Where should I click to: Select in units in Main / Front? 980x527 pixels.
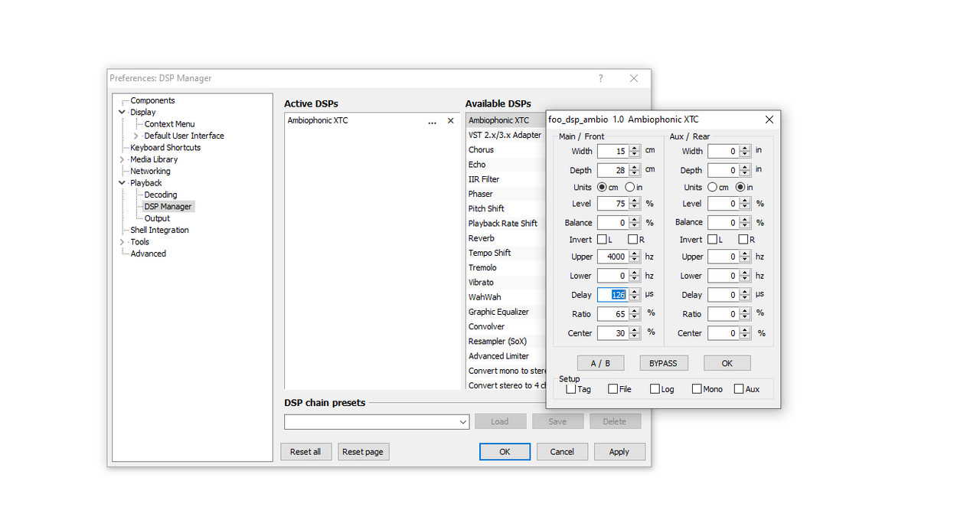click(x=629, y=187)
